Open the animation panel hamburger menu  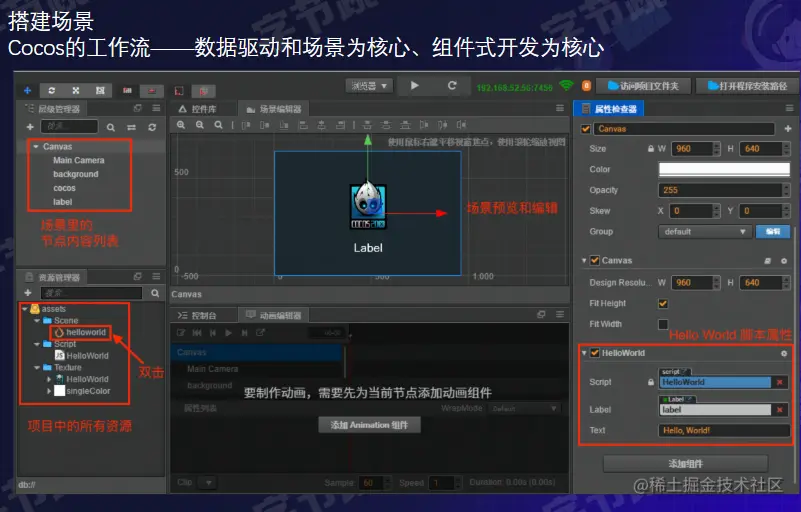(x=560, y=314)
